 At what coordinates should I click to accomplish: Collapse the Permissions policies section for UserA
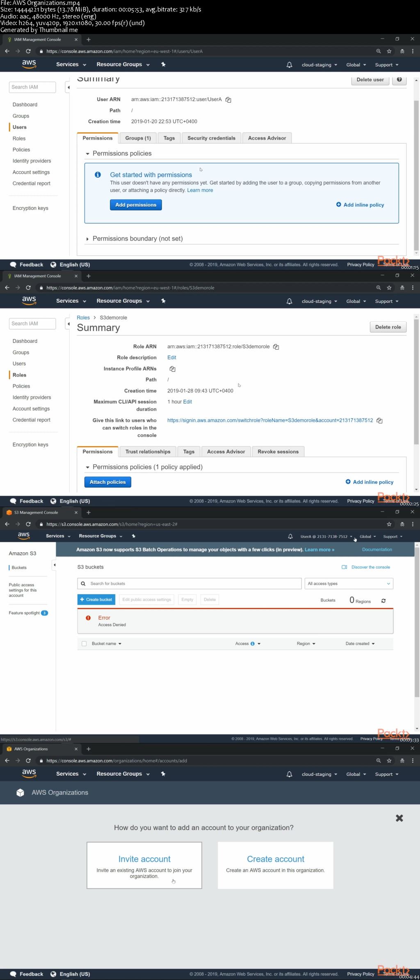[87, 154]
